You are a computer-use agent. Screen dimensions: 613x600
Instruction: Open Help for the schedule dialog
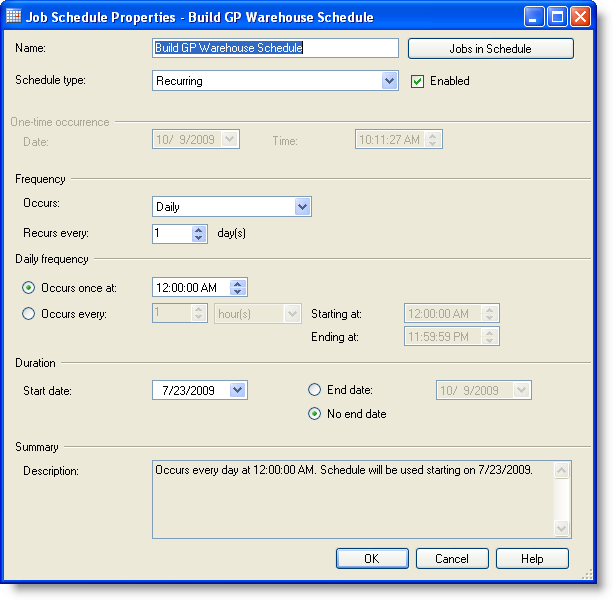532,558
